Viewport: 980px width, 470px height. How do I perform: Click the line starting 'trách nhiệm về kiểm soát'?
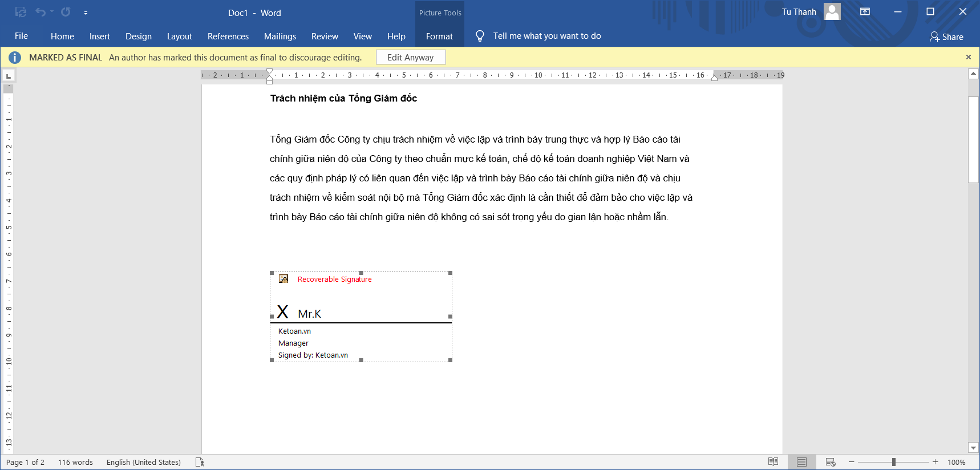[481, 197]
